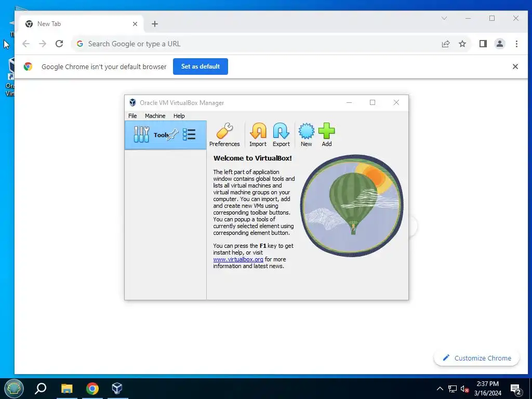Open taskbar Search
The height and width of the screenshot is (399, 532).
click(x=41, y=388)
